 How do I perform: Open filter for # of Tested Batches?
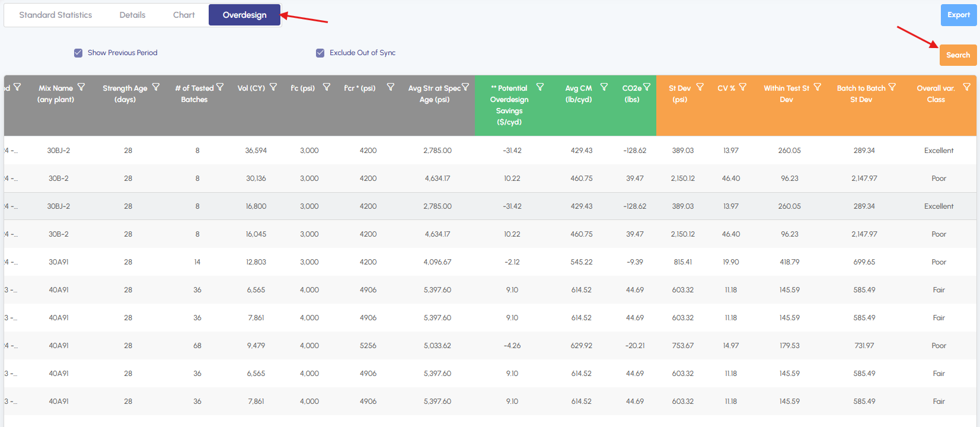click(x=220, y=87)
